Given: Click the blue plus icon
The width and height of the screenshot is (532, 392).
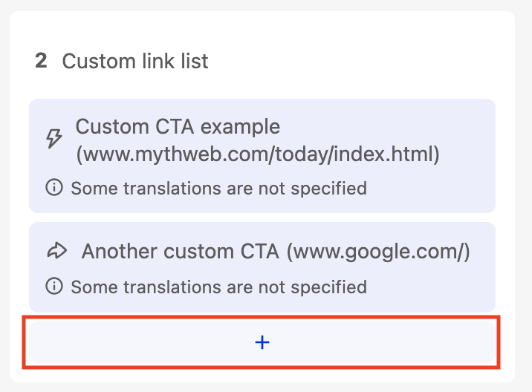Looking at the screenshot, I should pos(262,342).
